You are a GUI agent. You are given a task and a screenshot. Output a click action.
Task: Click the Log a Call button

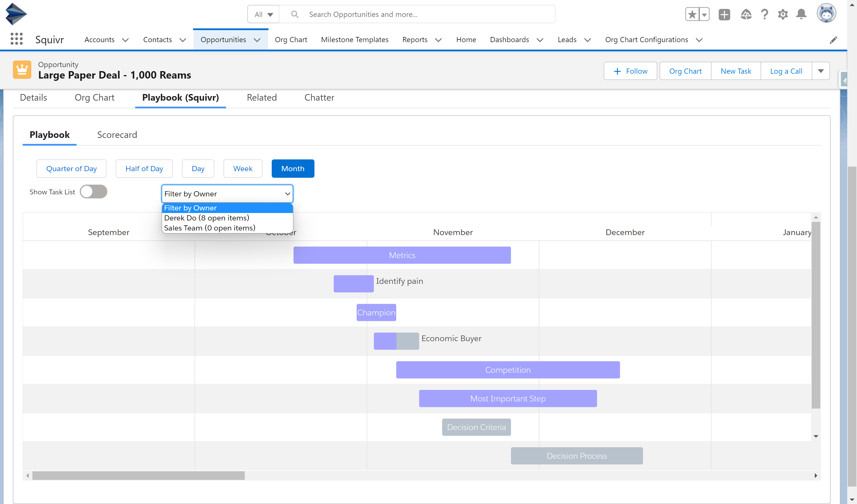(x=786, y=71)
